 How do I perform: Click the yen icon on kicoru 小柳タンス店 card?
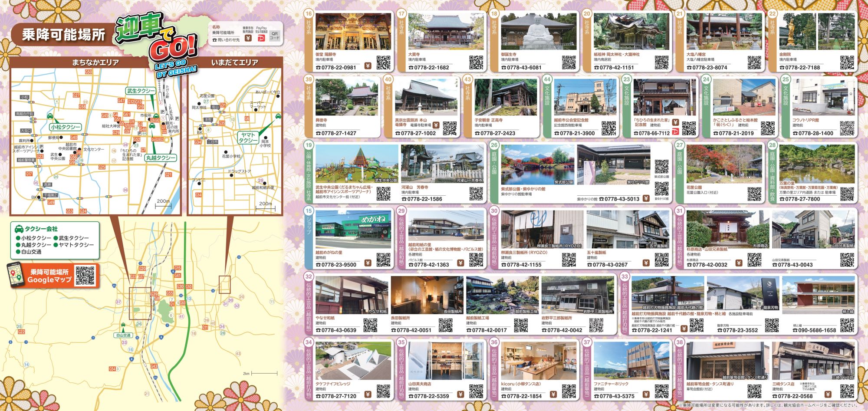(x=553, y=395)
